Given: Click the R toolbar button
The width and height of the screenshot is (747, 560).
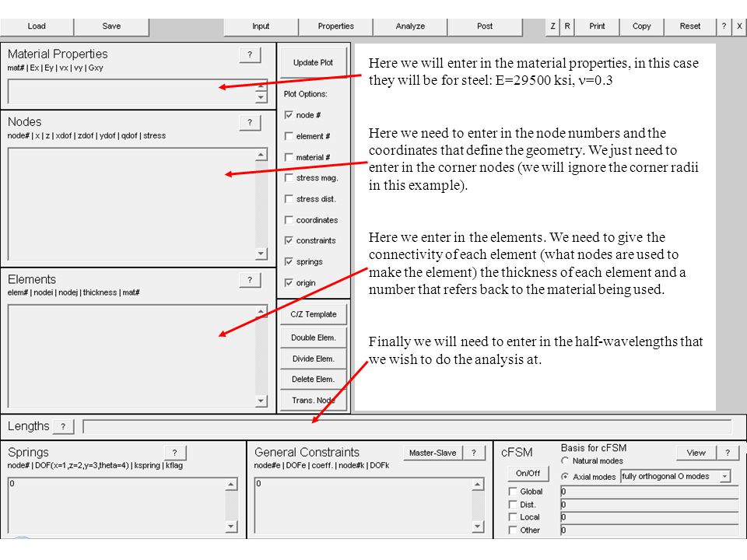Looking at the screenshot, I should point(567,26).
